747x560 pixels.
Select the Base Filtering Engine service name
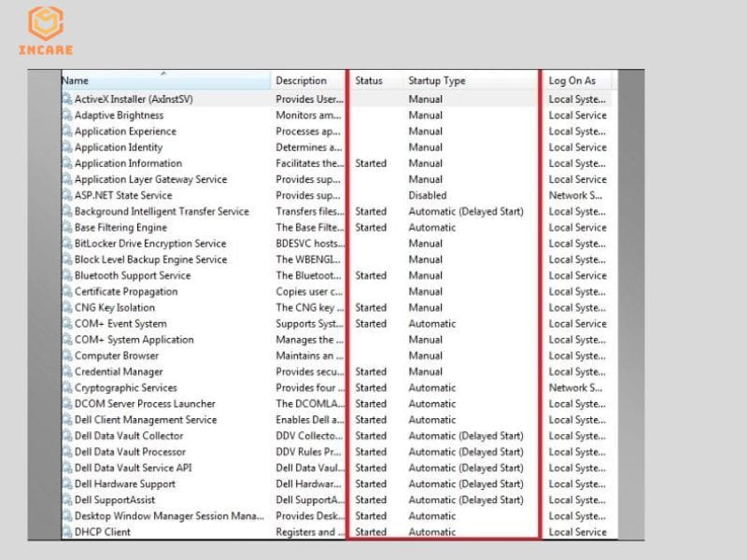click(x=120, y=228)
